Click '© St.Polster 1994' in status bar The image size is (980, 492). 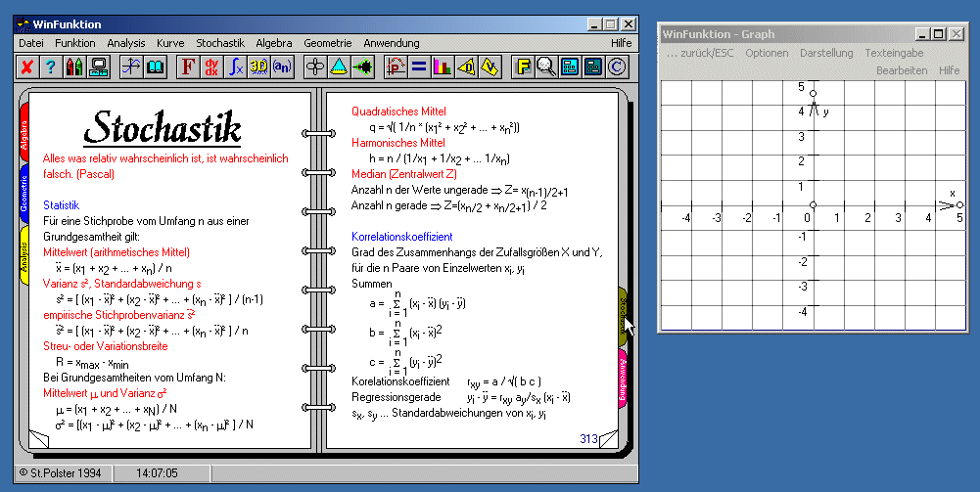click(60, 473)
